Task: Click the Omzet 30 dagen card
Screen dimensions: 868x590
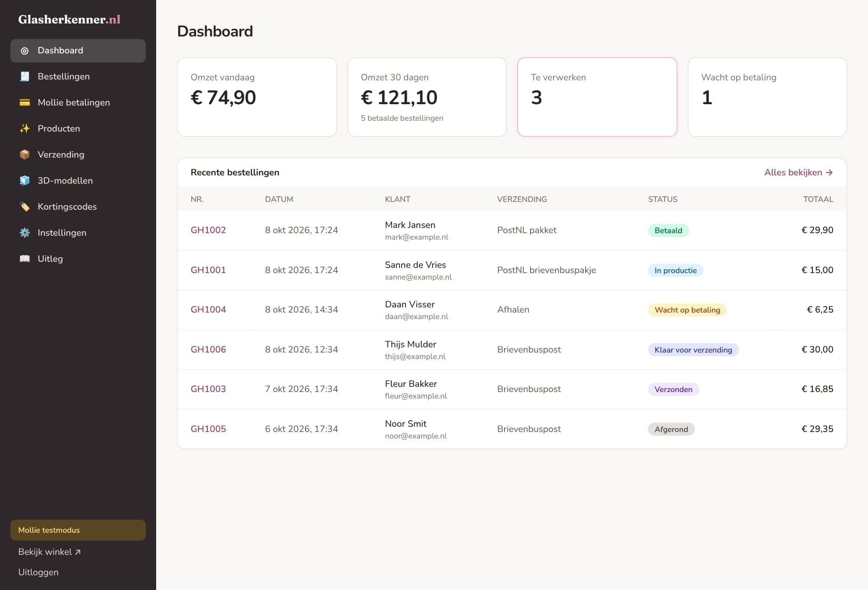Action: click(x=427, y=97)
